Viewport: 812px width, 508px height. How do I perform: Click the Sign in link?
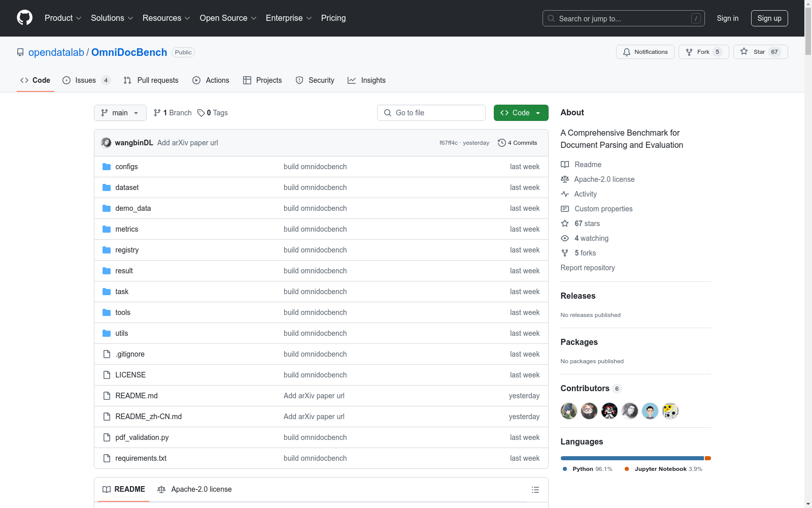click(727, 18)
